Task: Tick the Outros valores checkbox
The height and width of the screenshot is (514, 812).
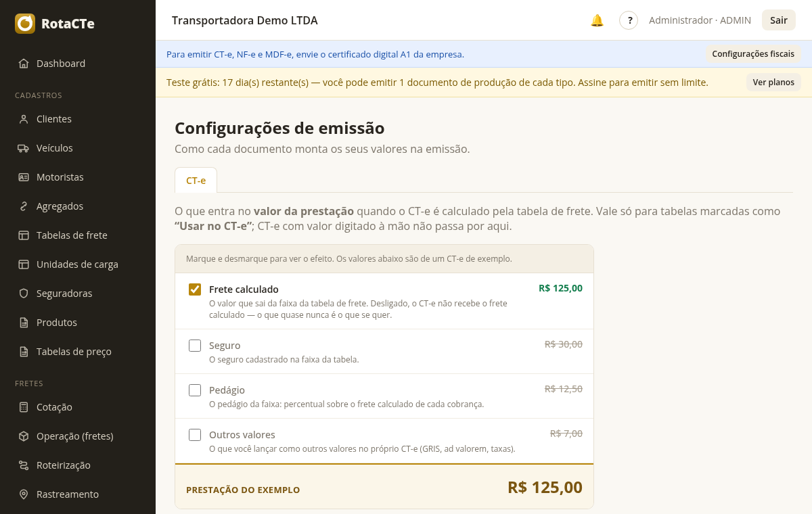Action: point(195,435)
